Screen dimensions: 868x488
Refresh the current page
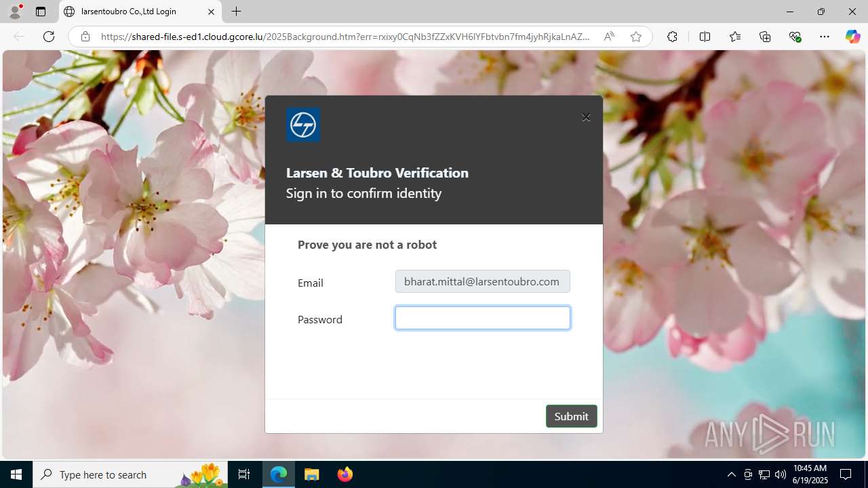point(49,37)
